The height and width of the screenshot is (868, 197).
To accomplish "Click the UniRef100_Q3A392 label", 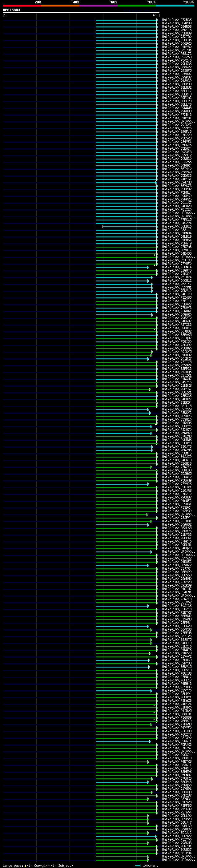I will (x=177, y=345).
